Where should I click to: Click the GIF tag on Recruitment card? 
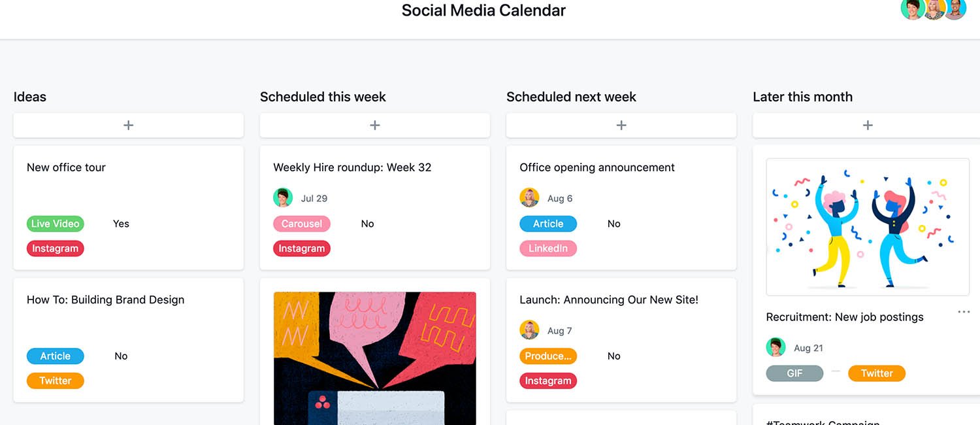pyautogui.click(x=794, y=373)
